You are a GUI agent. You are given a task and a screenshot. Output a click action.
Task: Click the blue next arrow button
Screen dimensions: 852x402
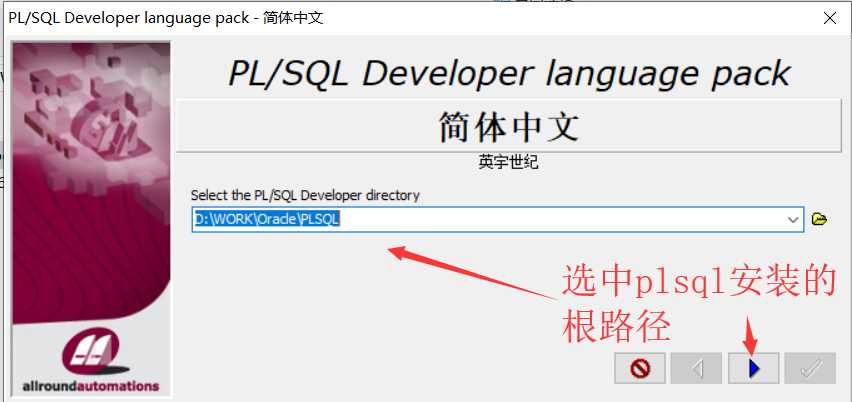[754, 368]
